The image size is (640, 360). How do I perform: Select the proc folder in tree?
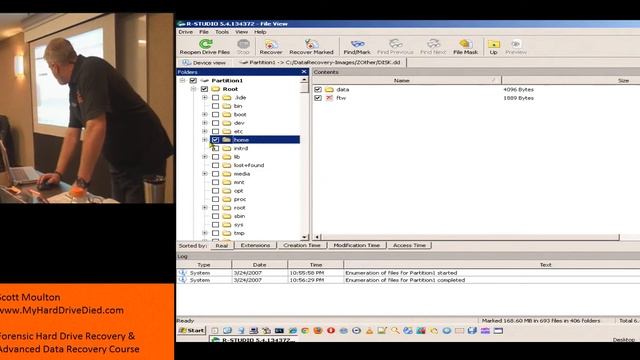(x=240, y=199)
